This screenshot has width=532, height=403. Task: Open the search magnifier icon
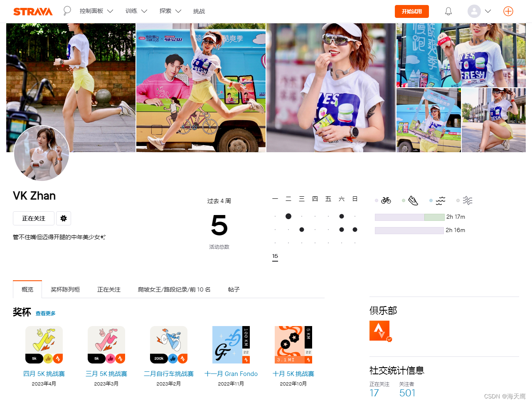pos(66,11)
